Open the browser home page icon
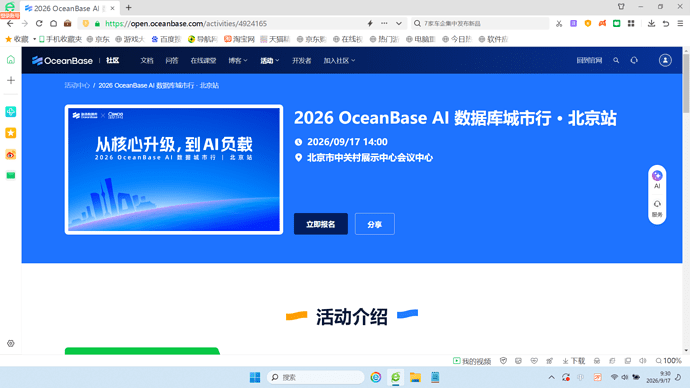This screenshot has width=690, height=388. point(53,23)
